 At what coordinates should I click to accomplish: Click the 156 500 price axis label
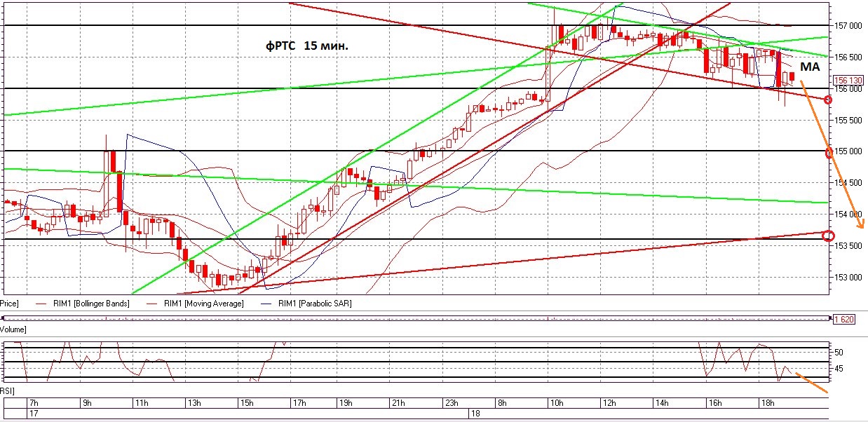(849, 57)
